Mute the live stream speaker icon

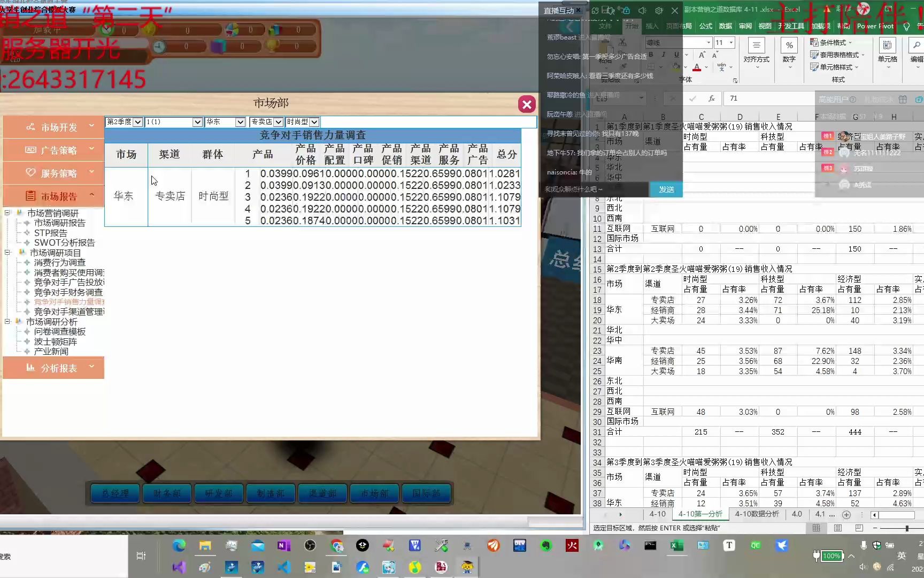(643, 10)
